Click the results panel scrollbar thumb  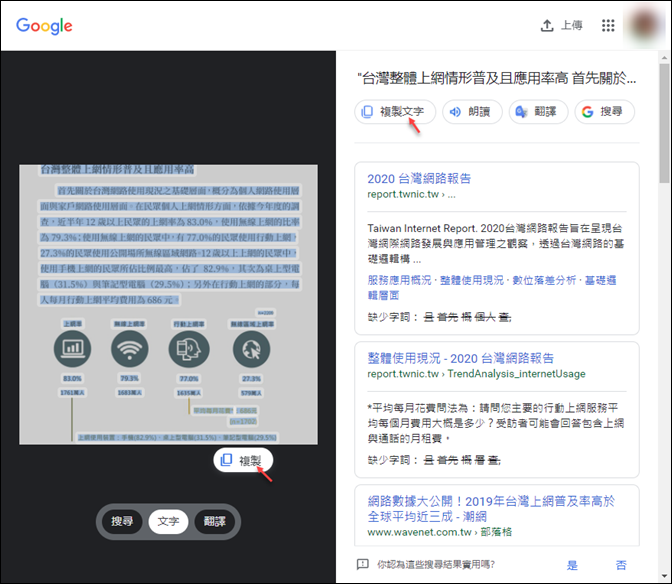coord(664,123)
